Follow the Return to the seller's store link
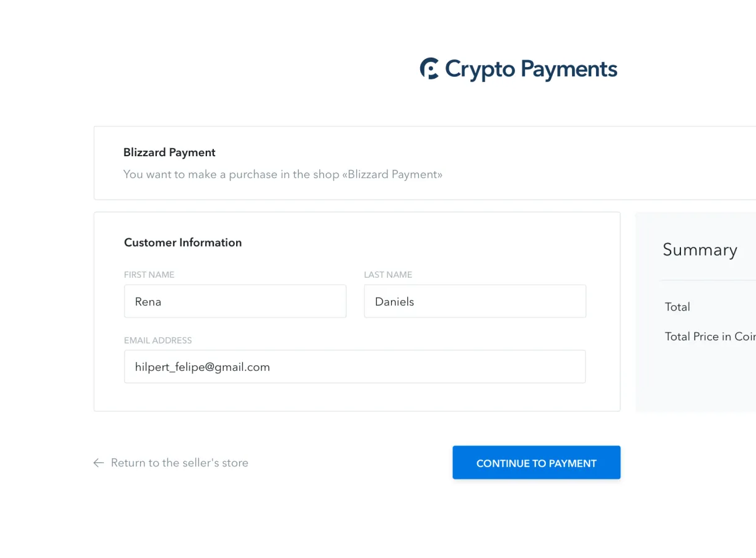 coord(179,463)
